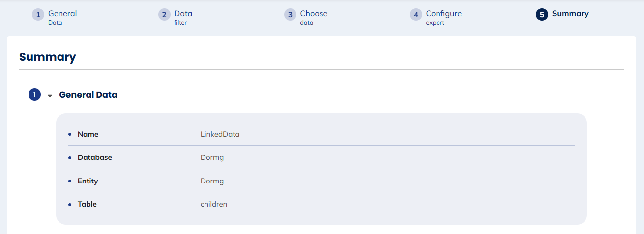The width and height of the screenshot is (644, 234).
Task: Click the Dormg database value
Action: click(x=212, y=157)
